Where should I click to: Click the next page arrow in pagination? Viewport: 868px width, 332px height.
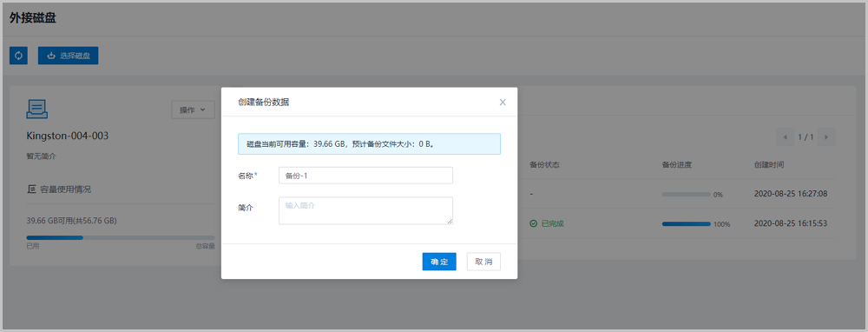(826, 137)
